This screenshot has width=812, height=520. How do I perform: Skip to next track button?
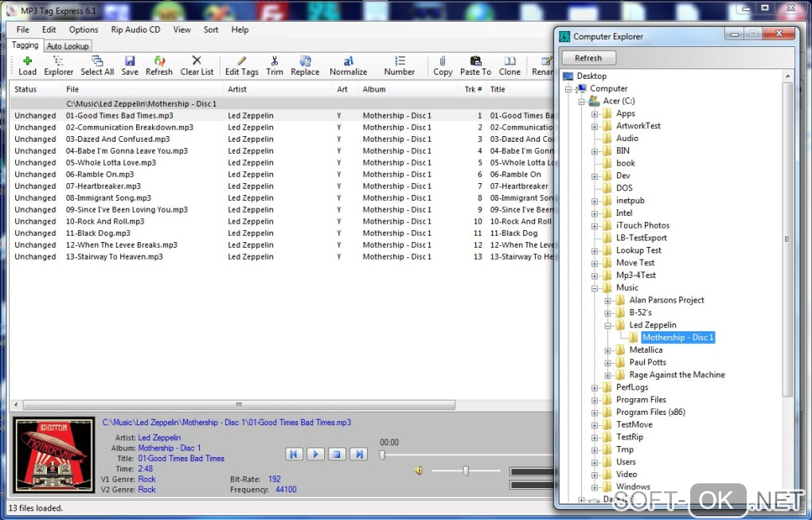point(359,454)
